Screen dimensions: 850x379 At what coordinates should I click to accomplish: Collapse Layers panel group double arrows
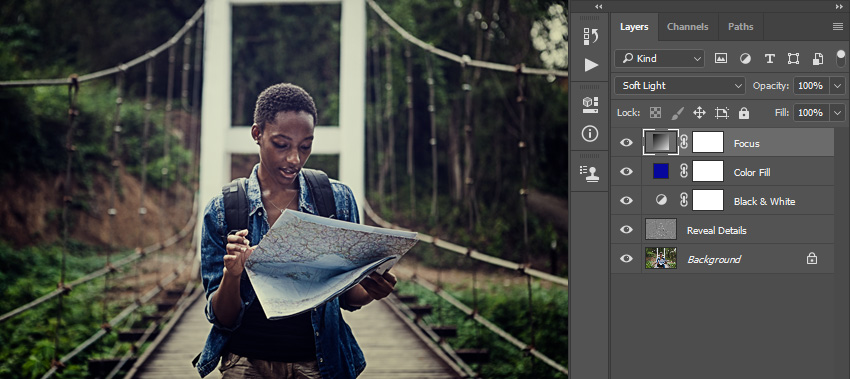[x=839, y=7]
